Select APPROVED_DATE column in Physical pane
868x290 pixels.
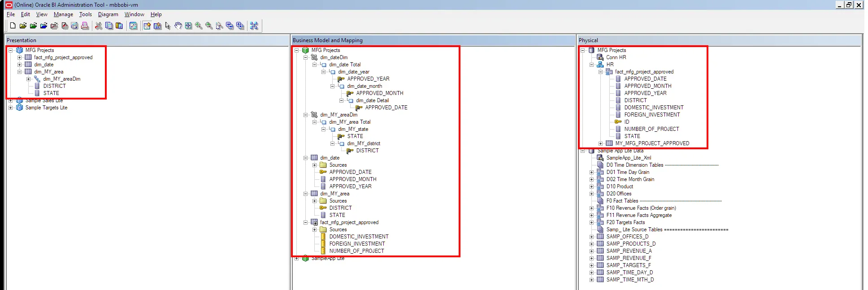point(645,79)
